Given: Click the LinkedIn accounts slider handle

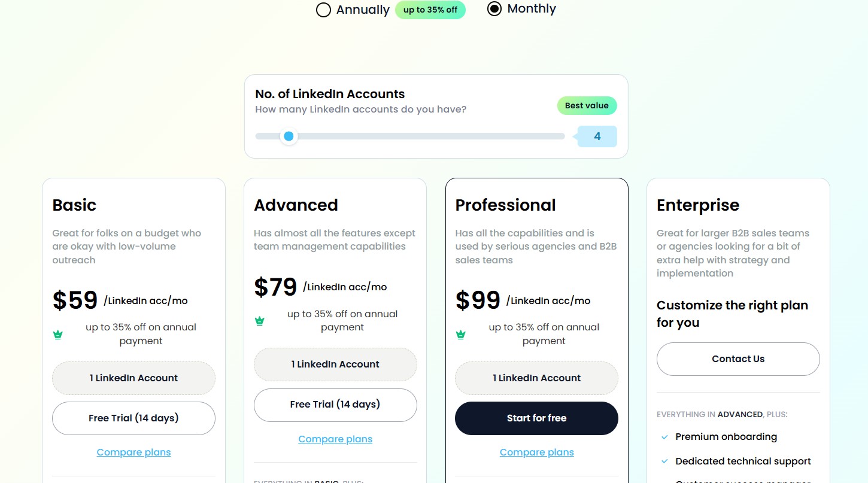Looking at the screenshot, I should pos(289,136).
